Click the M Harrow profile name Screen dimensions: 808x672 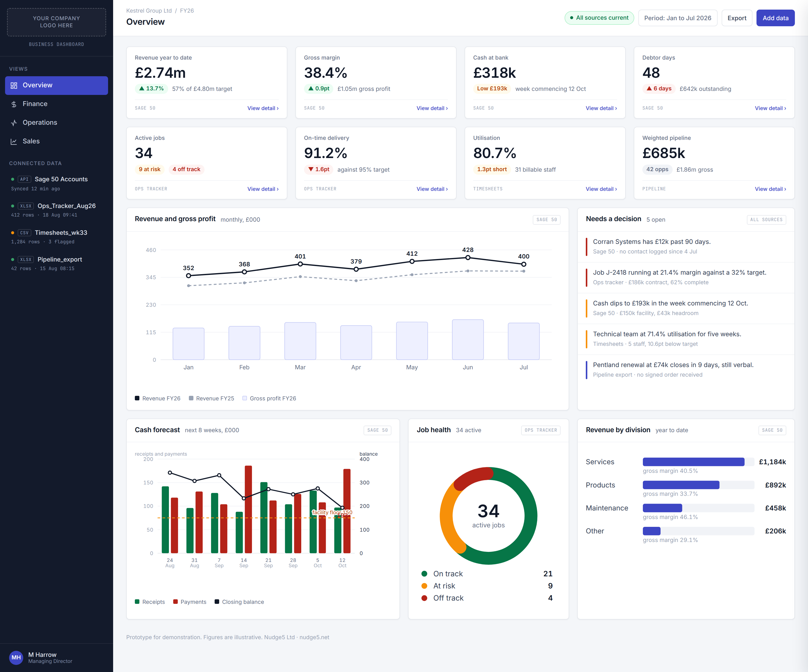pos(42,655)
